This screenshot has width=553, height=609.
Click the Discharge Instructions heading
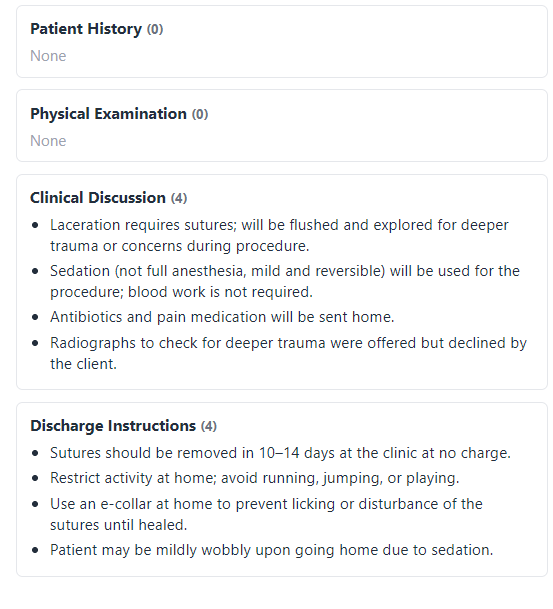pos(113,426)
